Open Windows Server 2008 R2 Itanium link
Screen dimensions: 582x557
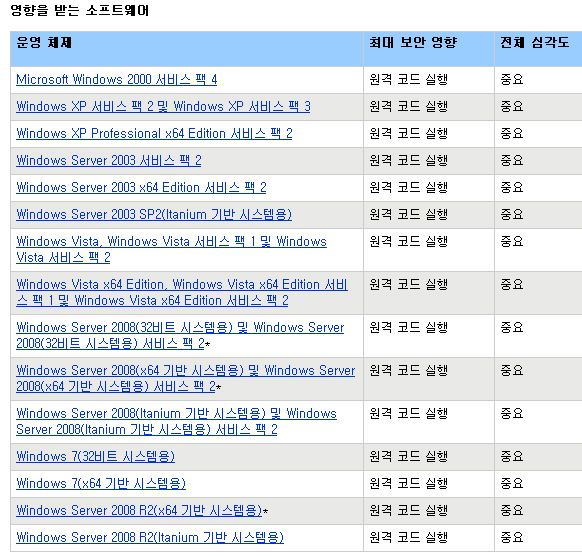150,538
